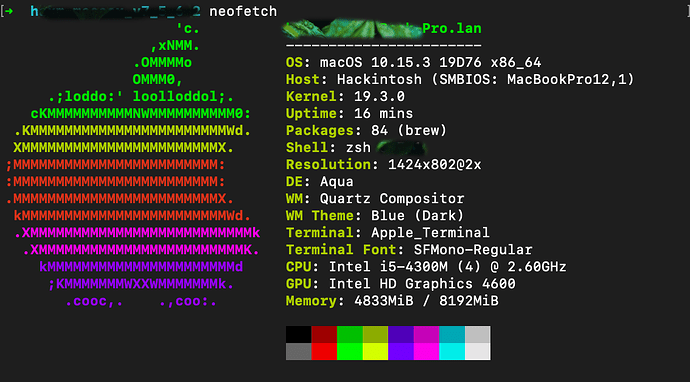
Task: Select 'Terminal Font: SFMono-Regular' line
Action: click(x=409, y=250)
